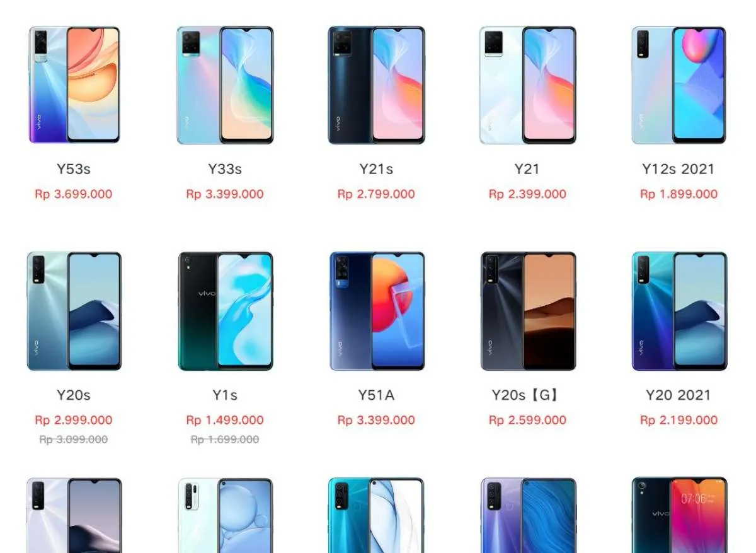The width and height of the screenshot is (756, 553).
Task: Open the Y53s product name link
Action: click(x=74, y=169)
